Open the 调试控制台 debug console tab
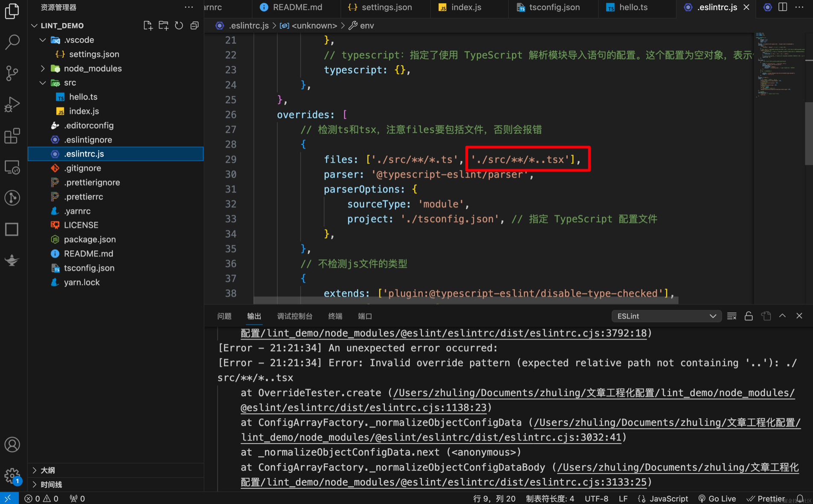This screenshot has width=813, height=504. 295,316
